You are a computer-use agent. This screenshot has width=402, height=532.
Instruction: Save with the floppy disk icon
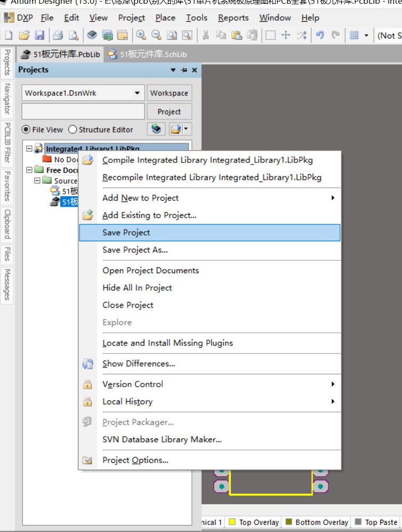coord(40,35)
